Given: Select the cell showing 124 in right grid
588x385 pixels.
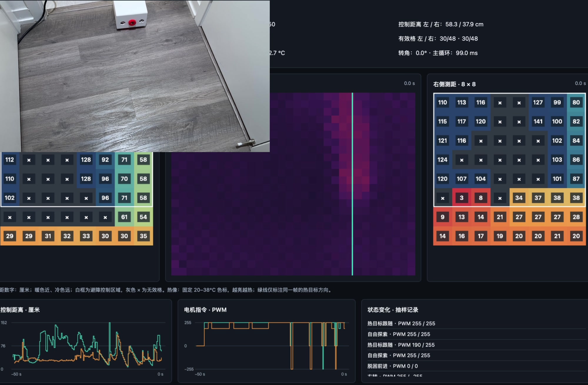Looking at the screenshot, I should (442, 160).
